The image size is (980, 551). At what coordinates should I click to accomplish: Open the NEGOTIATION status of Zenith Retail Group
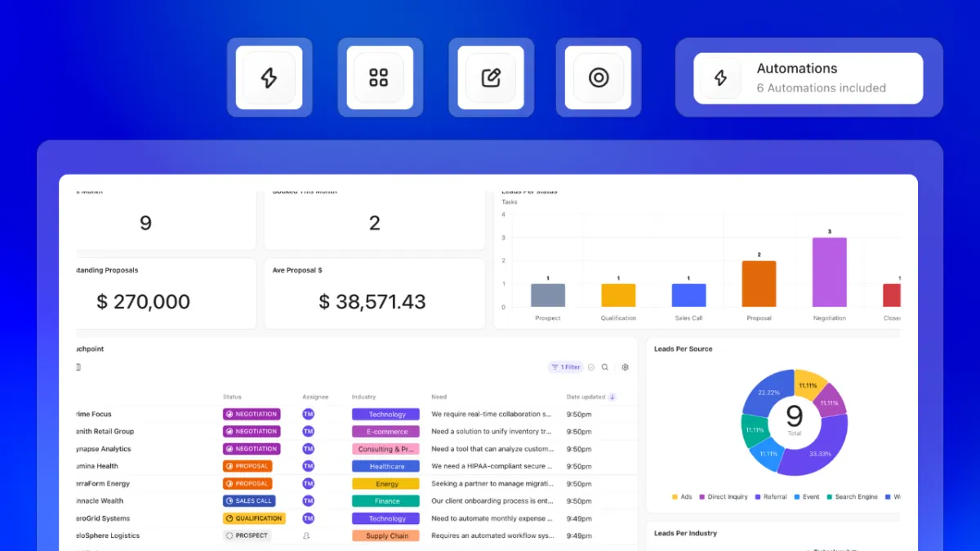[x=252, y=431]
